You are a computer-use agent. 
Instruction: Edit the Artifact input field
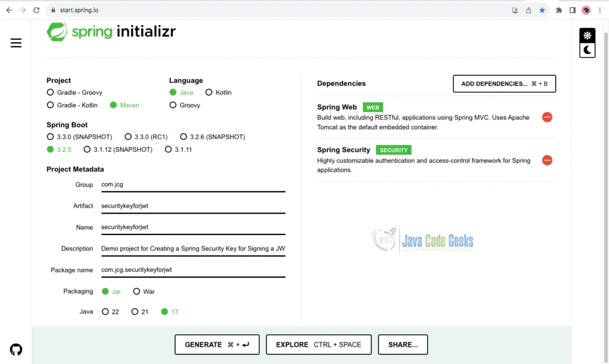[x=193, y=206]
